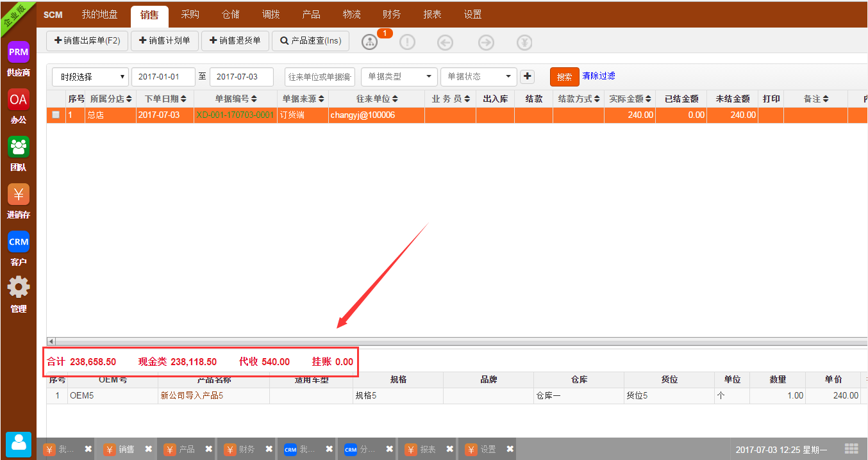Image resolution: width=868 pixels, height=460 pixels.
Task: Click the horizontal scrollbar under the order list
Action: pyautogui.click(x=449, y=341)
